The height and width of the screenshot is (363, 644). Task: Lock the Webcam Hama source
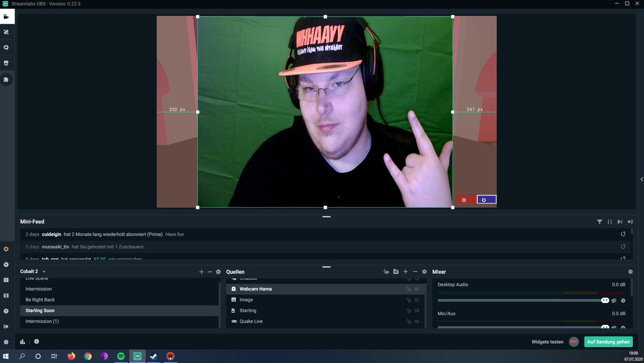tap(408, 289)
